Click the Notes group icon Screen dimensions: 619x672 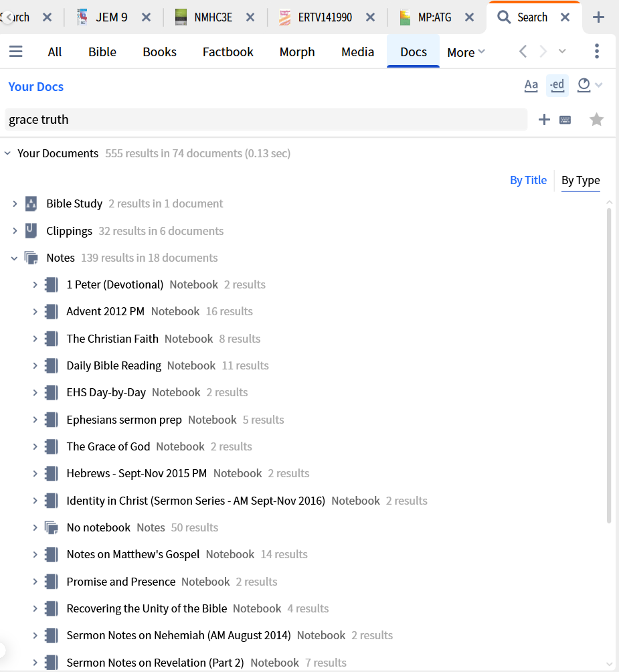click(31, 258)
